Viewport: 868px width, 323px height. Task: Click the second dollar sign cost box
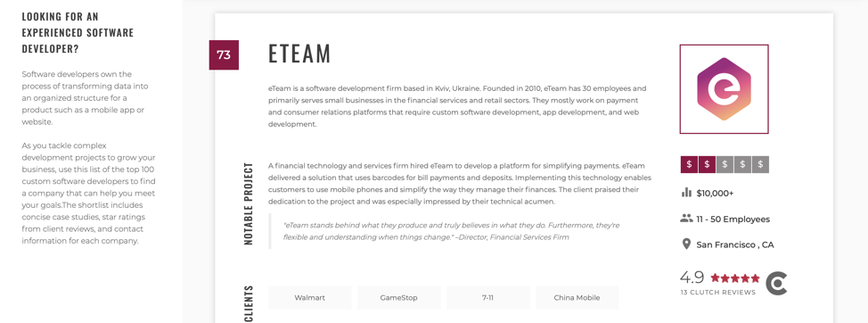point(707,164)
